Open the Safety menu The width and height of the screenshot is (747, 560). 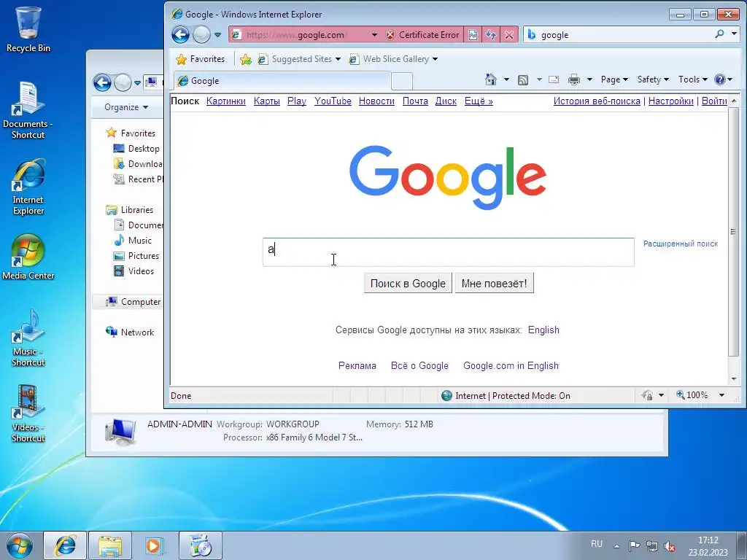click(653, 79)
